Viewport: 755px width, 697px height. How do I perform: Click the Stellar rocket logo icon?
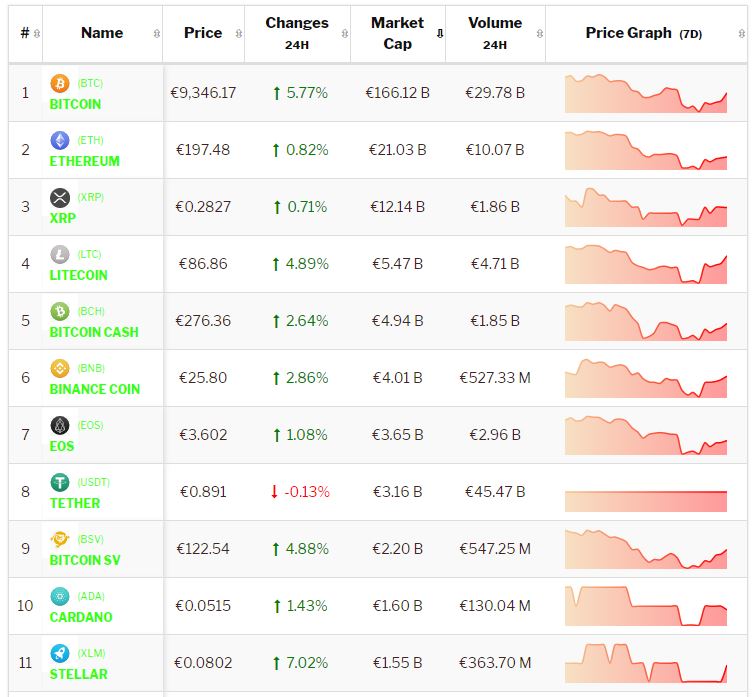coord(59,653)
